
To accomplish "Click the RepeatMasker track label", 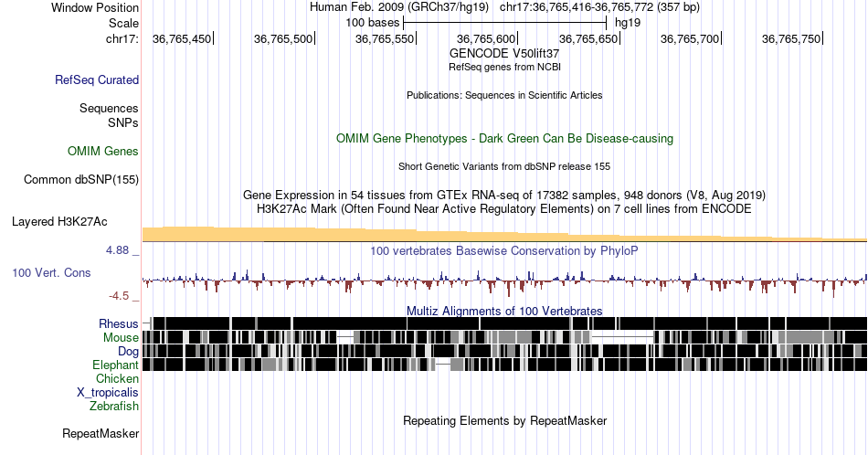I will 101,433.
